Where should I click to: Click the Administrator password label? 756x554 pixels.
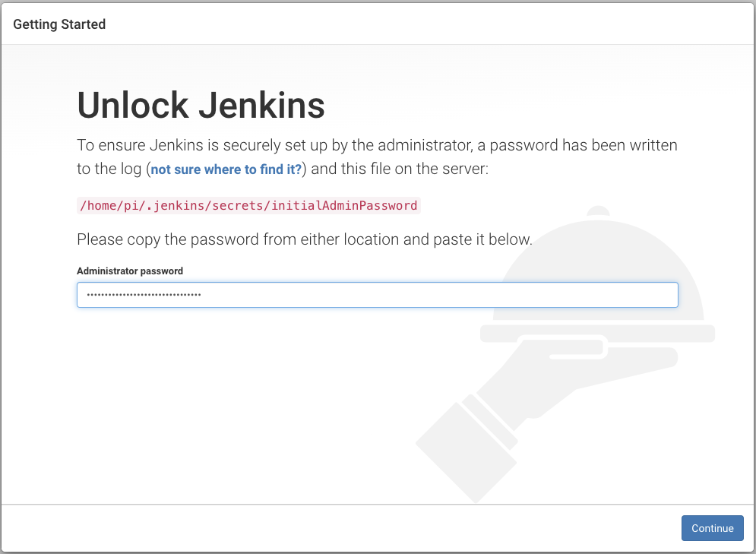click(130, 271)
